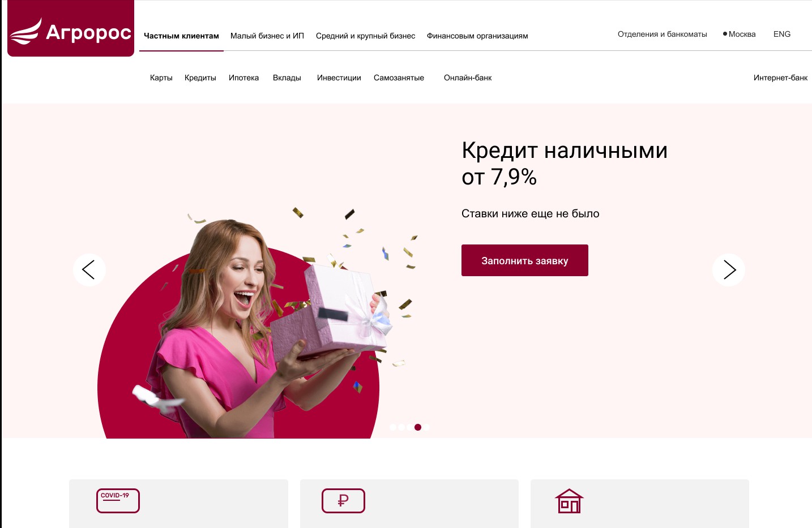Open Отделения и банкоматы link

click(663, 34)
